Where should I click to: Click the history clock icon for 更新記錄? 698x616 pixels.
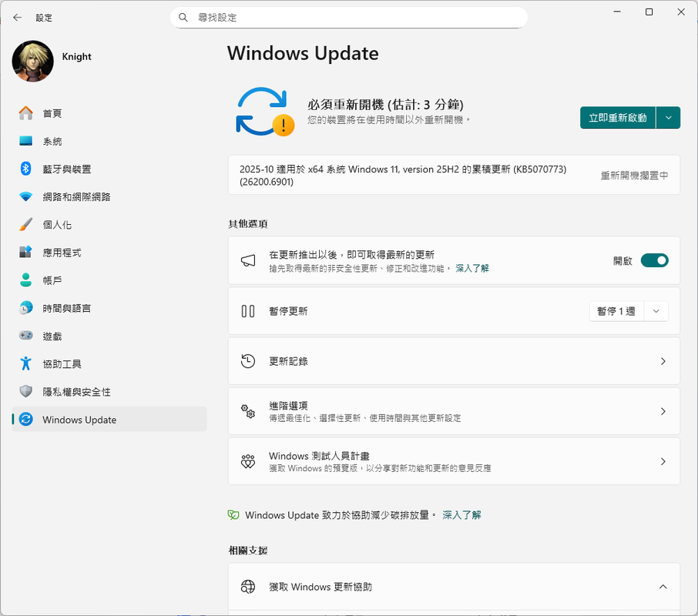click(x=248, y=361)
